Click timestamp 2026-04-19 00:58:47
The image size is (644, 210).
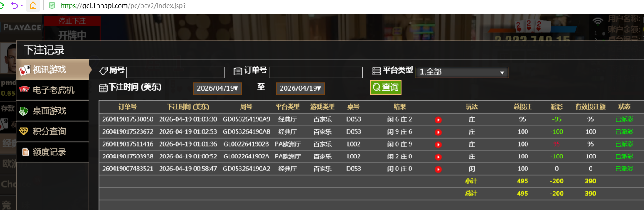tap(188, 169)
